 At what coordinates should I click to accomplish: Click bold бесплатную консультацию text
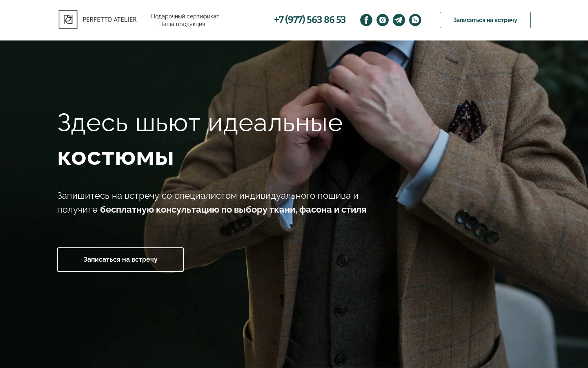tap(160, 210)
